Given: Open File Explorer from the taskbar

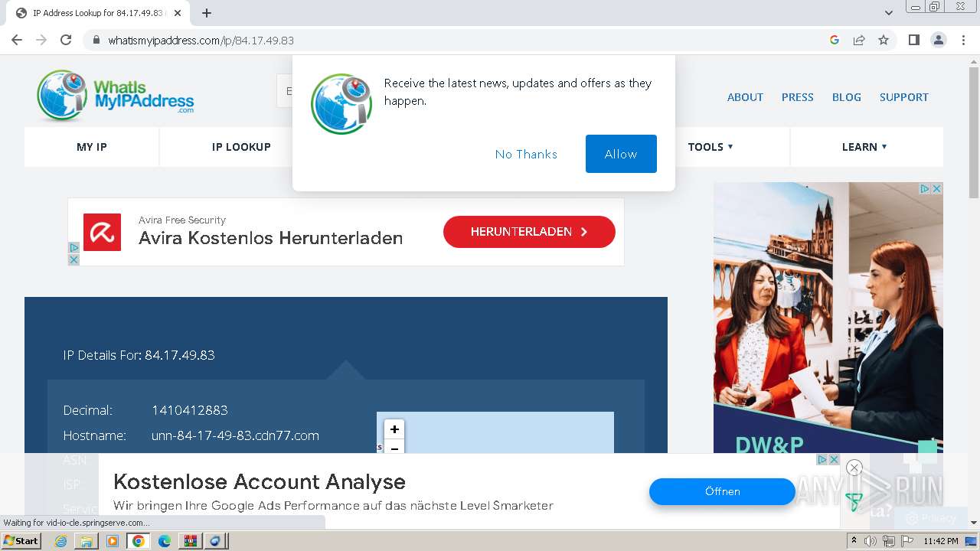Looking at the screenshot, I should tap(87, 541).
